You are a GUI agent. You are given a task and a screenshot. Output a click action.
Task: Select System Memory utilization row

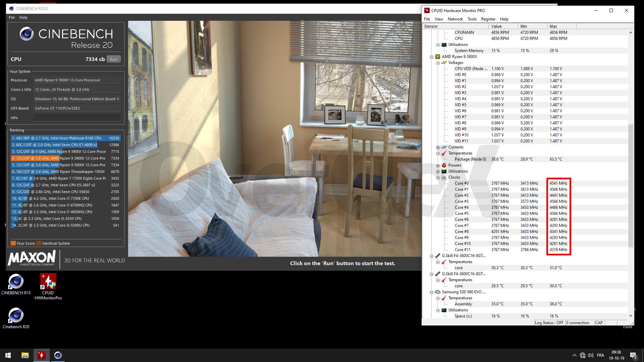[x=525, y=51]
